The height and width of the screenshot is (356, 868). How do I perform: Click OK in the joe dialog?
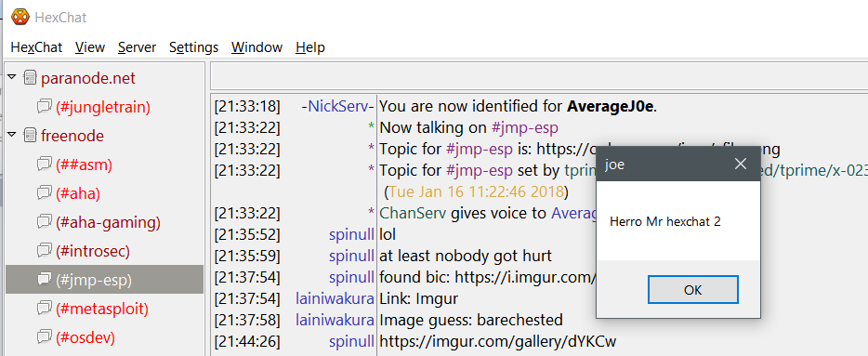tap(692, 290)
